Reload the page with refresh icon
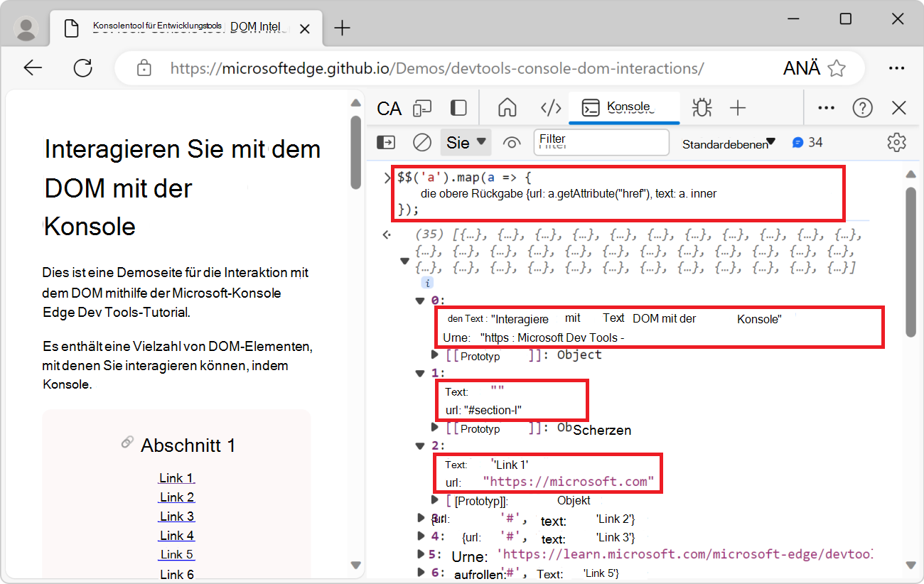Image resolution: width=924 pixels, height=584 pixels. coord(82,67)
